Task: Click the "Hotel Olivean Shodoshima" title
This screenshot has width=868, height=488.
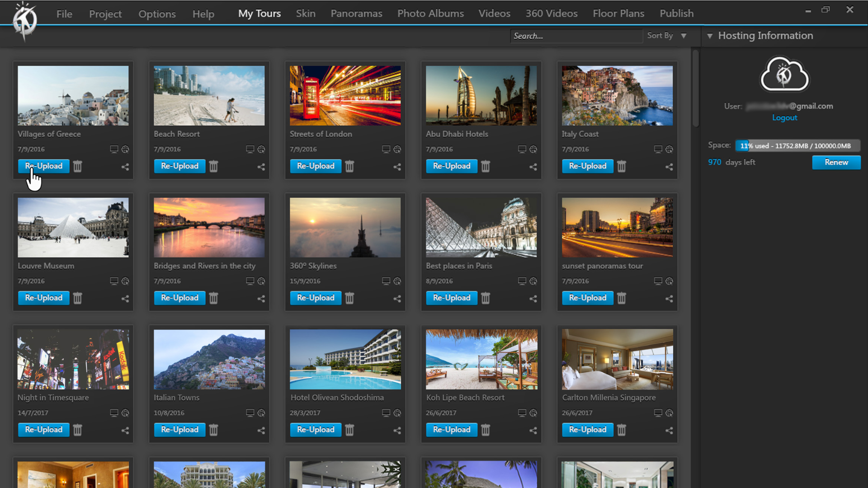Action: pyautogui.click(x=337, y=398)
